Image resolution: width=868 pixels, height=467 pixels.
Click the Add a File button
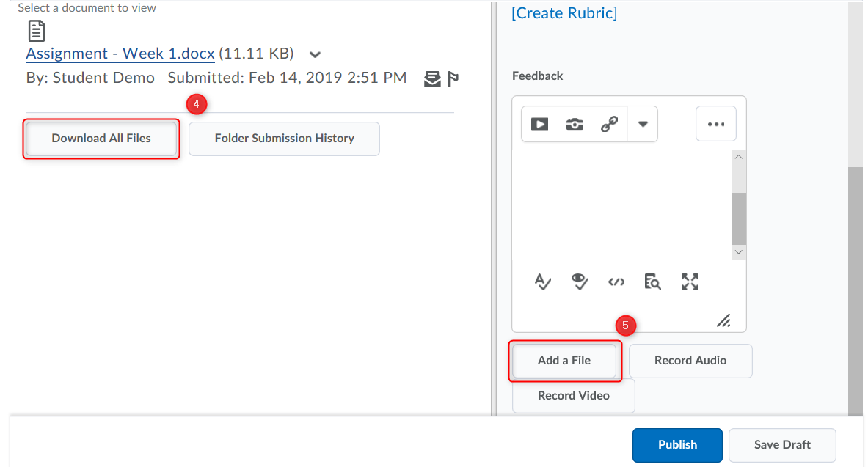click(x=564, y=361)
